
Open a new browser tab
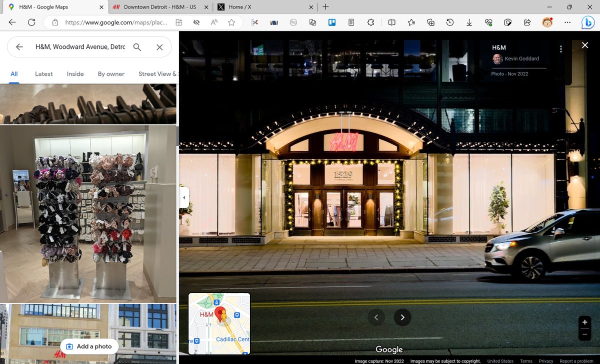(325, 7)
